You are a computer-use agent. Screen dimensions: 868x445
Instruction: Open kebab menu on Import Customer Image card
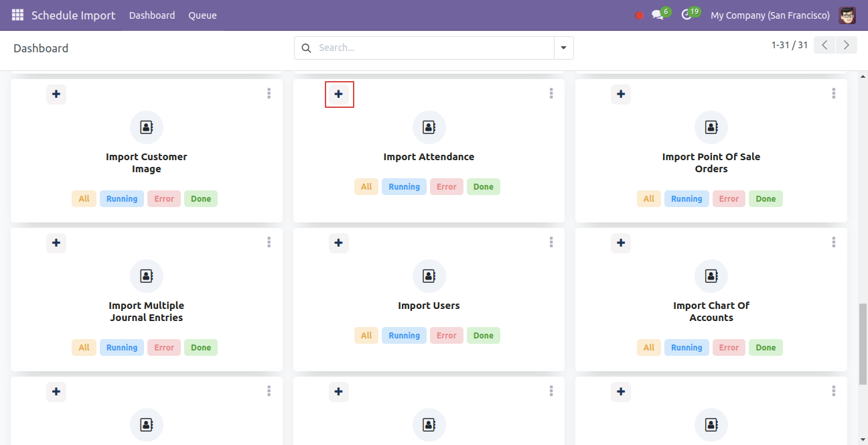269,94
